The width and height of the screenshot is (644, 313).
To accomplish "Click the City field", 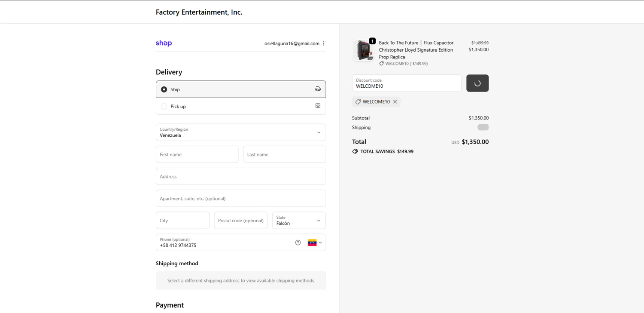I will pos(182,221).
